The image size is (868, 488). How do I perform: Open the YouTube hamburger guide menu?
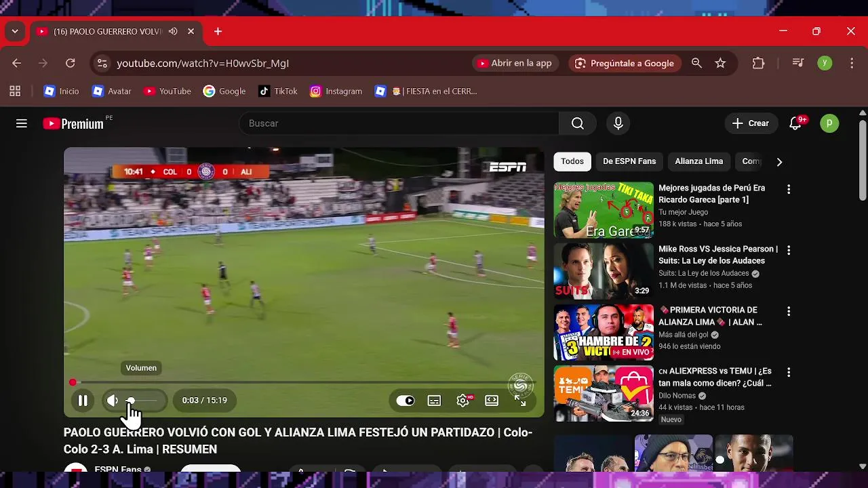point(22,123)
